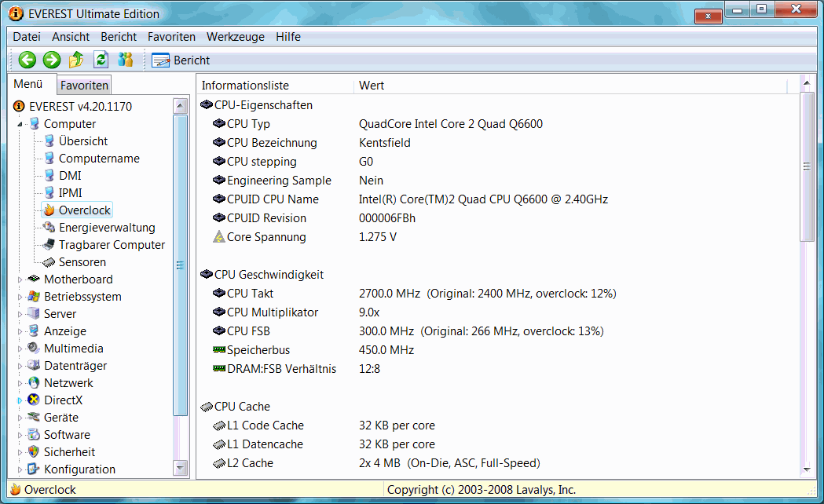Select the L2 Cache row
The height and width of the screenshot is (504, 824).
(x=376, y=463)
